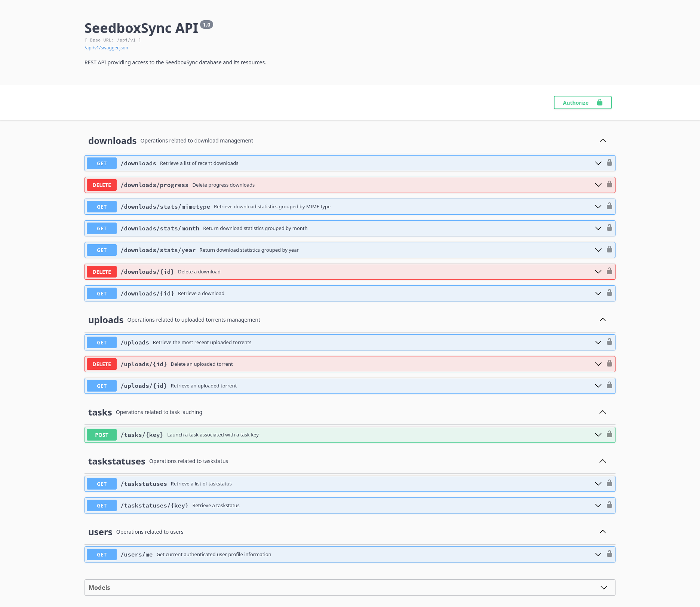Collapse the downloads section
The width and height of the screenshot is (700, 607).
pos(603,141)
